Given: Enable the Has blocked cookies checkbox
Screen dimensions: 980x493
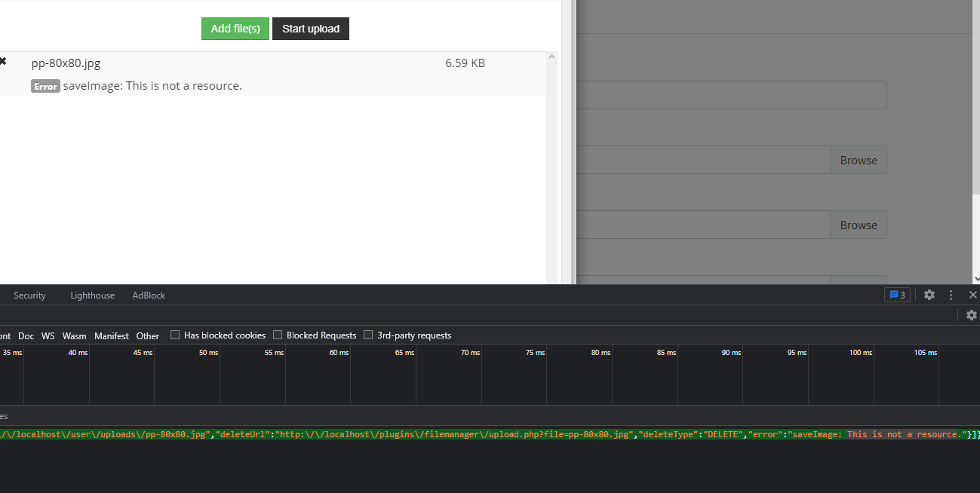Looking at the screenshot, I should tap(175, 335).
